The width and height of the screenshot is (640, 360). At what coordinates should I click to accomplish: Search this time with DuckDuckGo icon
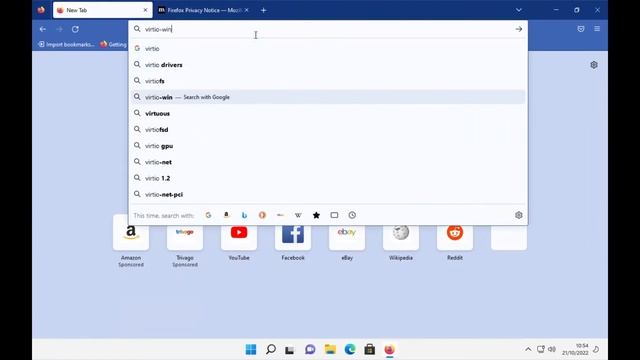pos(262,215)
